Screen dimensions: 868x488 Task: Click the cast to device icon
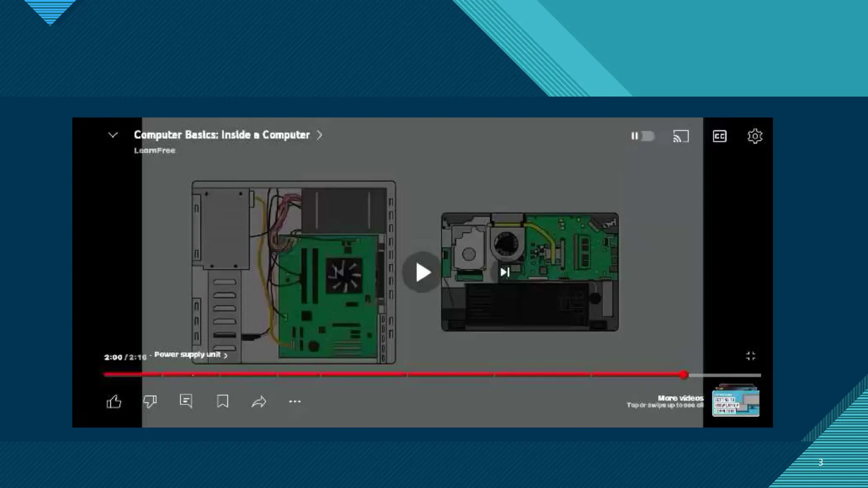click(x=681, y=136)
